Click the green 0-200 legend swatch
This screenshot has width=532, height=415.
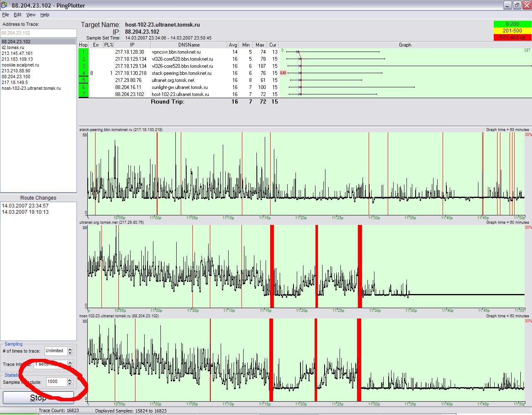coord(512,25)
